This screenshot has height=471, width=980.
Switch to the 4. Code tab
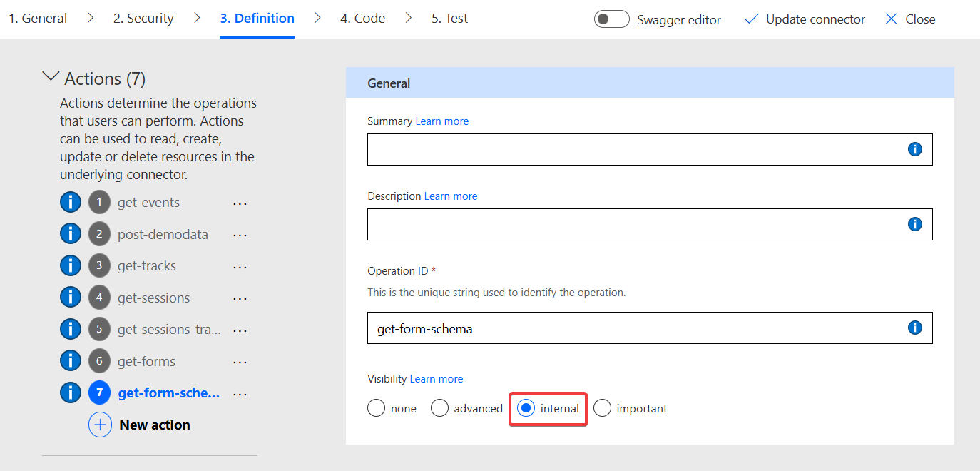point(362,19)
